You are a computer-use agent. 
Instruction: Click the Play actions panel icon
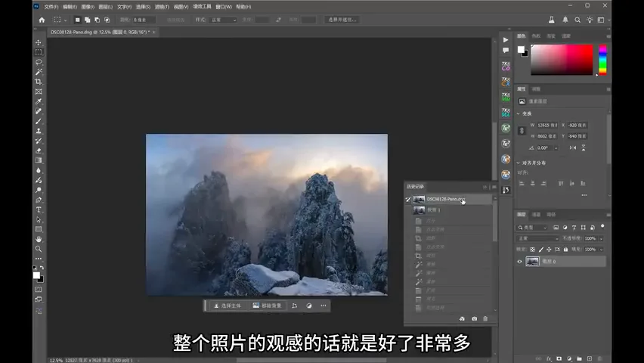pos(506,40)
